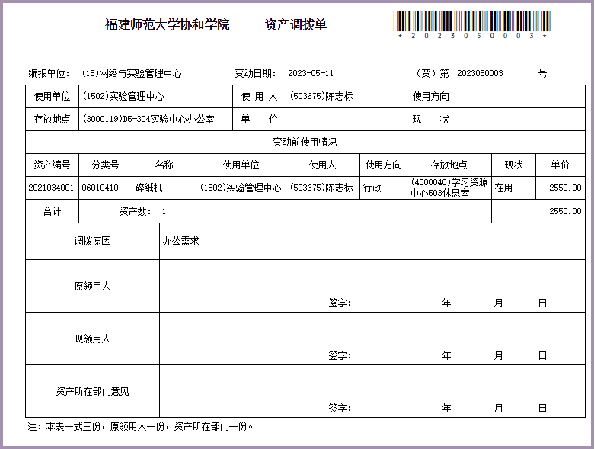Click the 分类号 column header
Screen dimensions: 595x449
click(x=105, y=165)
